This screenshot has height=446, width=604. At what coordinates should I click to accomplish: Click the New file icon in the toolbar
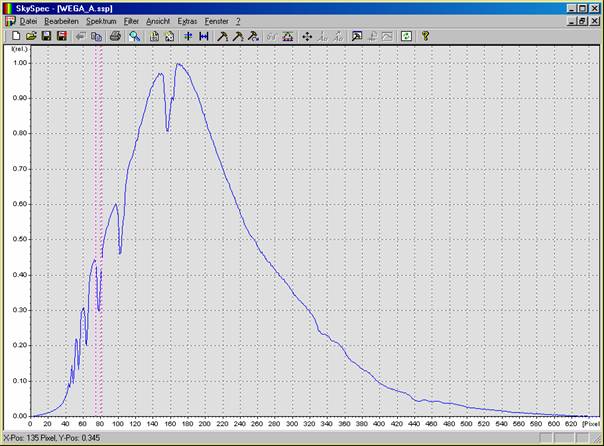point(16,36)
